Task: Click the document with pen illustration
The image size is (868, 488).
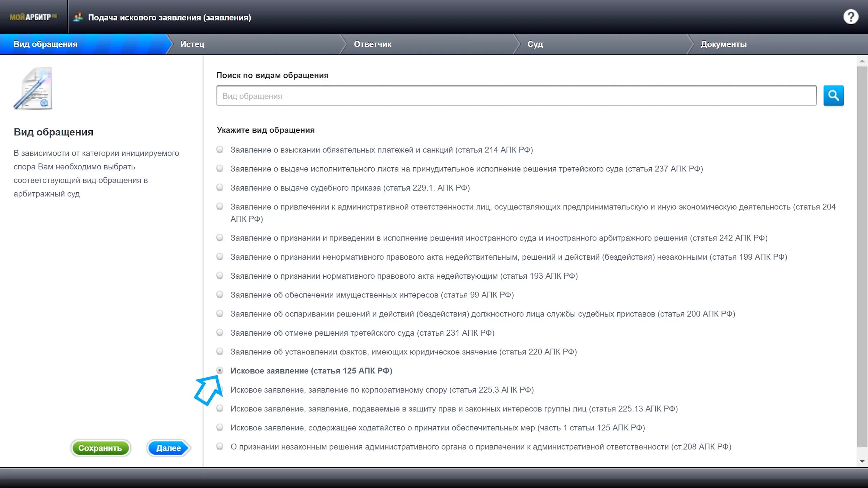Action: tap(33, 89)
